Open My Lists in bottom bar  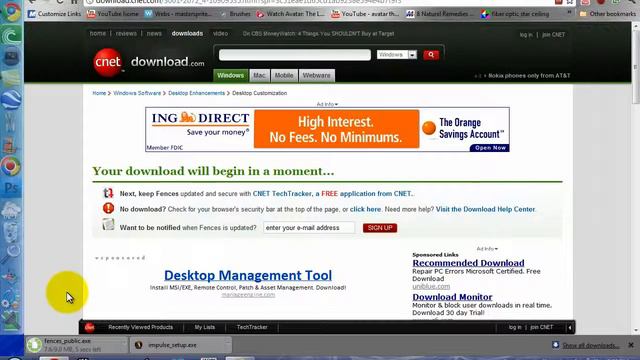click(204, 327)
